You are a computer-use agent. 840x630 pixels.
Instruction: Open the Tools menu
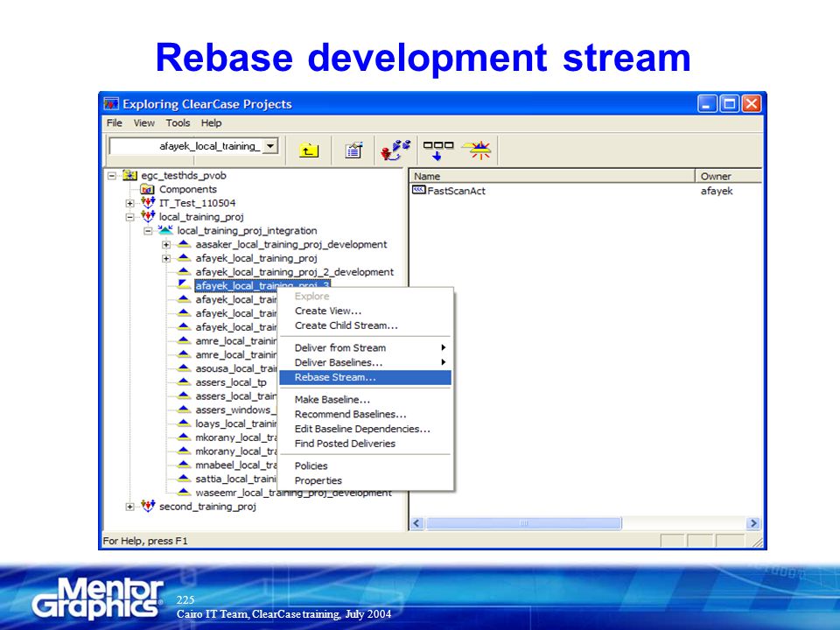pos(178,122)
